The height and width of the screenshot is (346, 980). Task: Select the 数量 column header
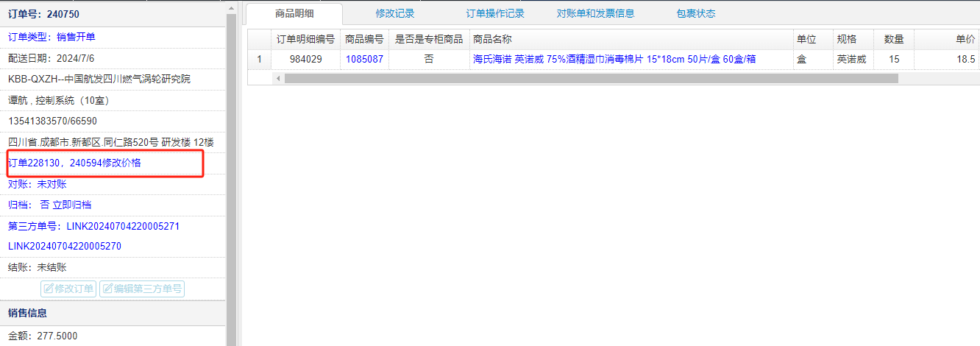[894, 39]
